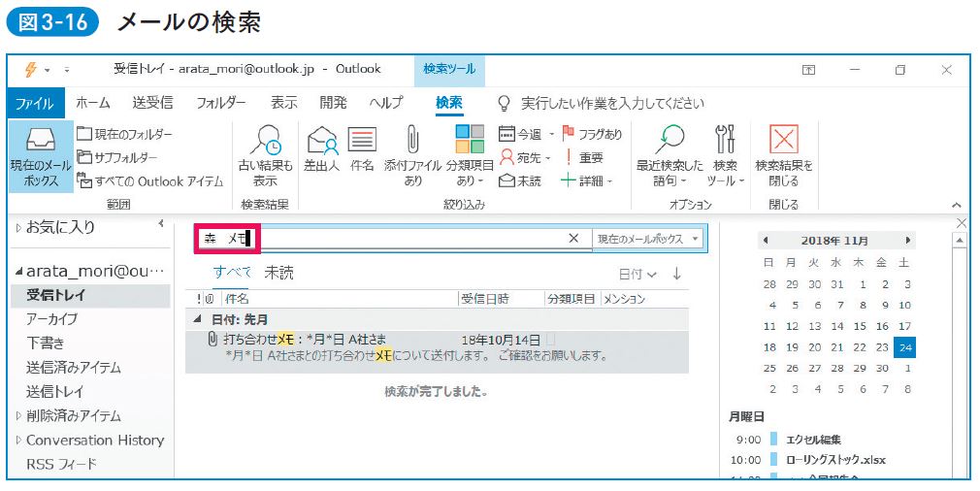Viewport: 980px width, 491px height.
Task: Choose サブフォルダー search scope
Action: click(116, 157)
